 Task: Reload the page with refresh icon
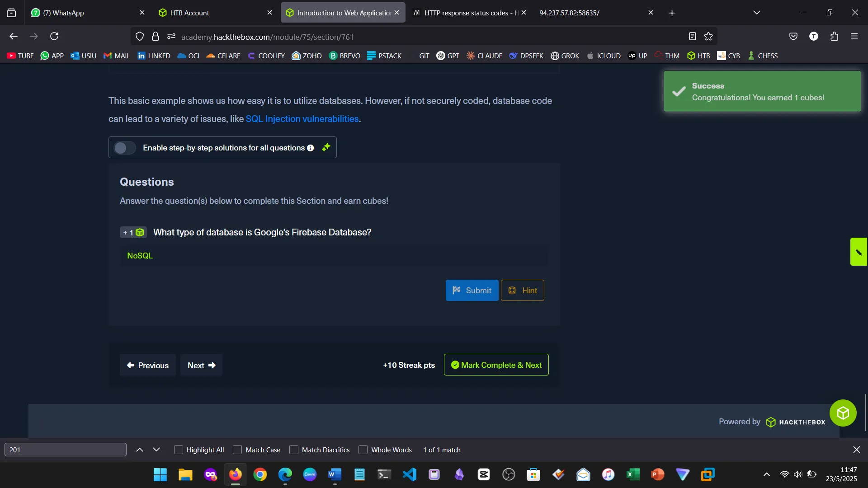click(x=54, y=37)
